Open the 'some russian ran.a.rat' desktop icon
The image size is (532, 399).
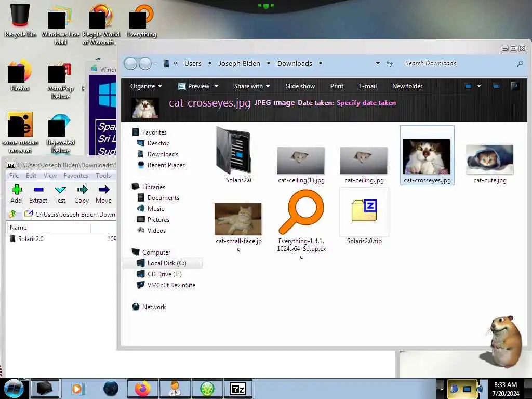20,132
